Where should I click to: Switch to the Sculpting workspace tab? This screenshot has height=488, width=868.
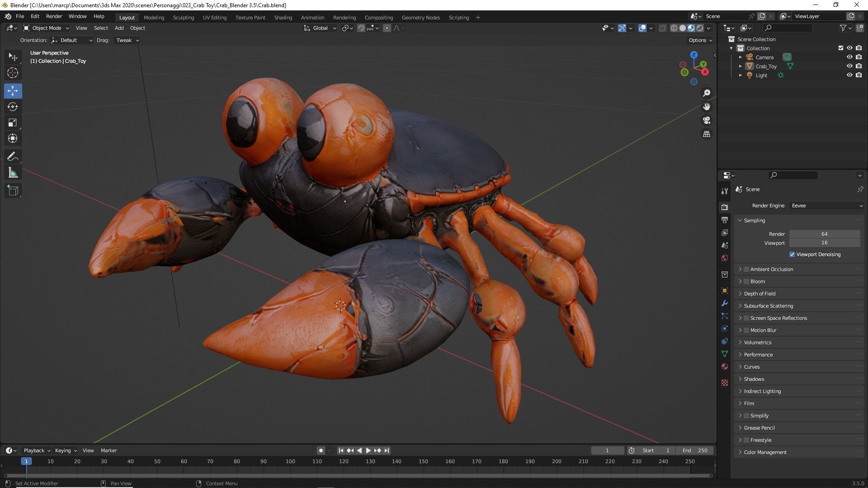184,18
